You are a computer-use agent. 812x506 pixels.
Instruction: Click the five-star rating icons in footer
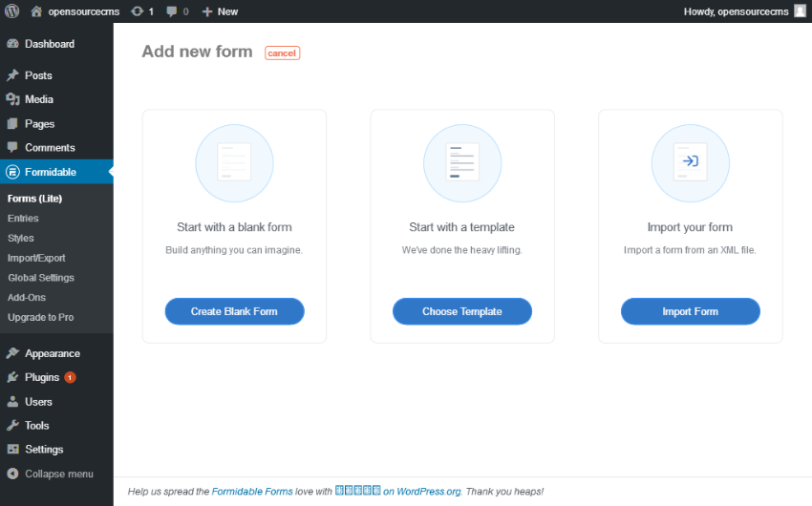click(358, 491)
